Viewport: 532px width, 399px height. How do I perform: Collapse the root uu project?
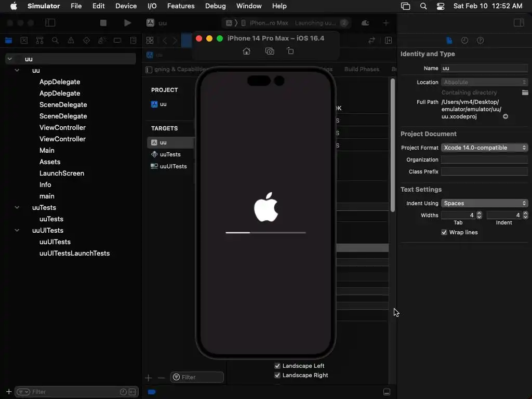[x=10, y=59]
